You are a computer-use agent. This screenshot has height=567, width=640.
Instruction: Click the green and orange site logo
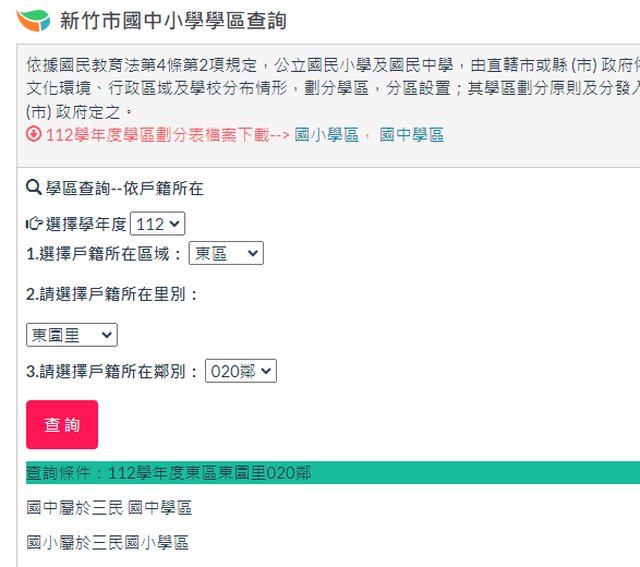click(33, 20)
